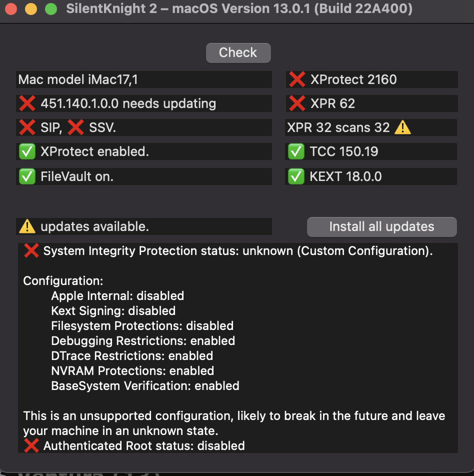This screenshot has height=476, width=474.
Task: Click red X icon beside XProtect 2160
Action: point(297,79)
